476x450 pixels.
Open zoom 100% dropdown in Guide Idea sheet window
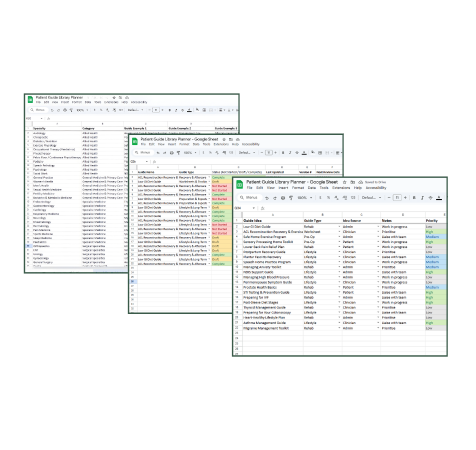pyautogui.click(x=304, y=197)
